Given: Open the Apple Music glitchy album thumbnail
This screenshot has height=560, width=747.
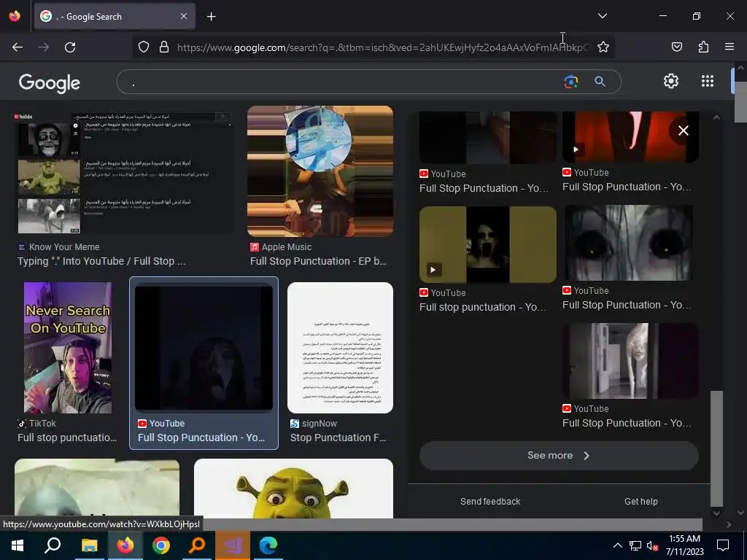Looking at the screenshot, I should (320, 171).
